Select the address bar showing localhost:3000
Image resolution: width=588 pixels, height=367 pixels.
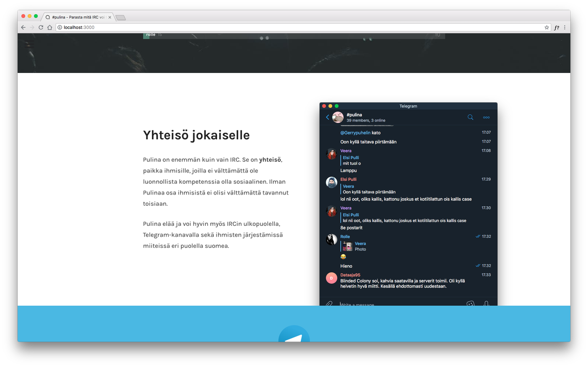[303, 27]
